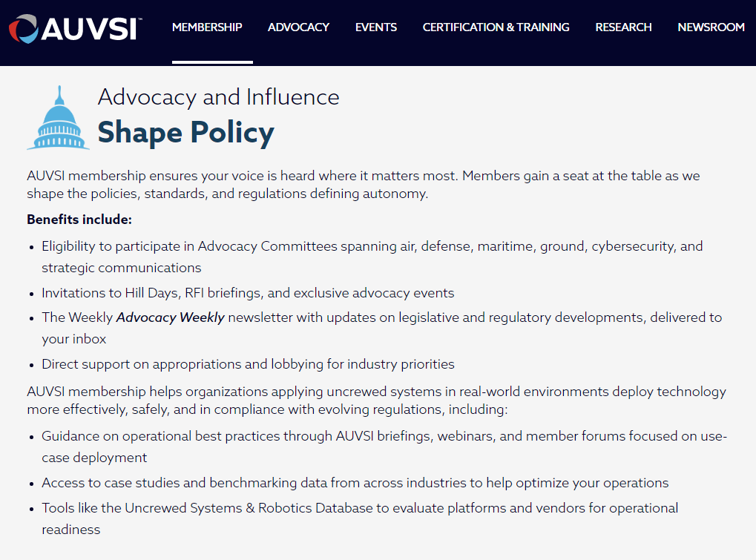Click paragraph starting 'AUVSI membership helps organizations'
Viewport: 756px width, 560px height.
click(x=377, y=401)
